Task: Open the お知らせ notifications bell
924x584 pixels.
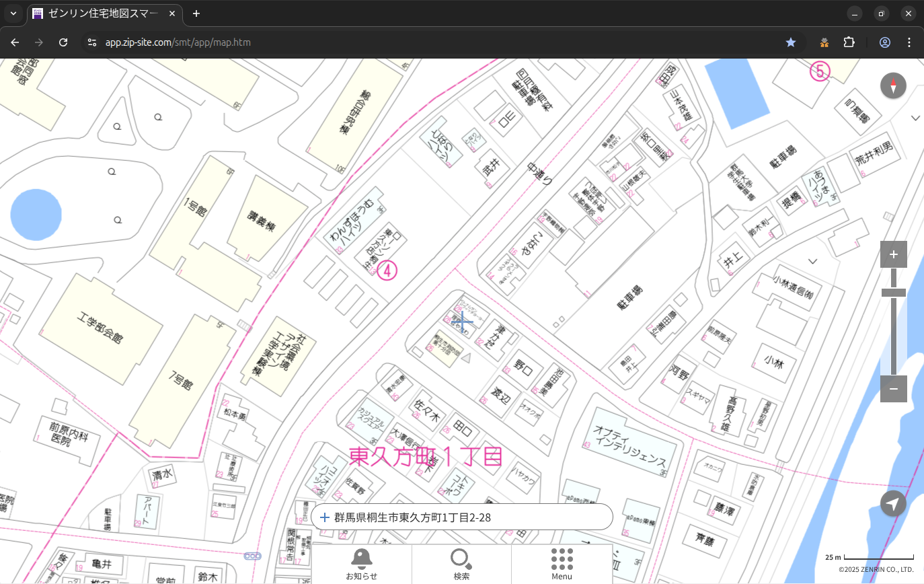Action: pyautogui.click(x=362, y=564)
